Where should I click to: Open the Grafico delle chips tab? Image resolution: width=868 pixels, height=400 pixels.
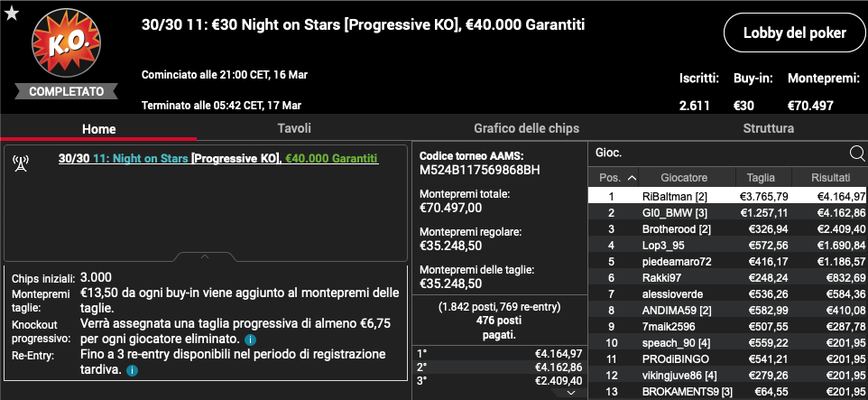click(526, 128)
